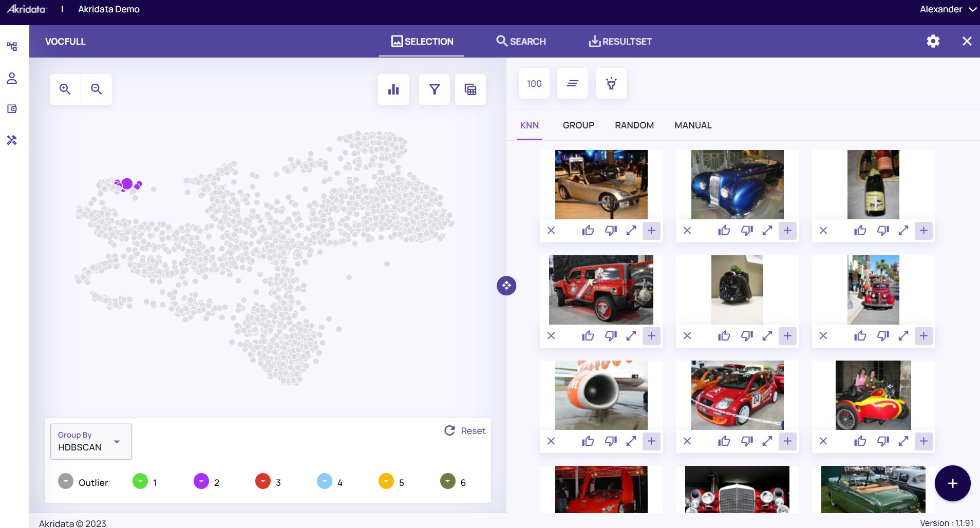Expand the red cluster 3 dropdown
The width and height of the screenshot is (980, 528).
263,481
